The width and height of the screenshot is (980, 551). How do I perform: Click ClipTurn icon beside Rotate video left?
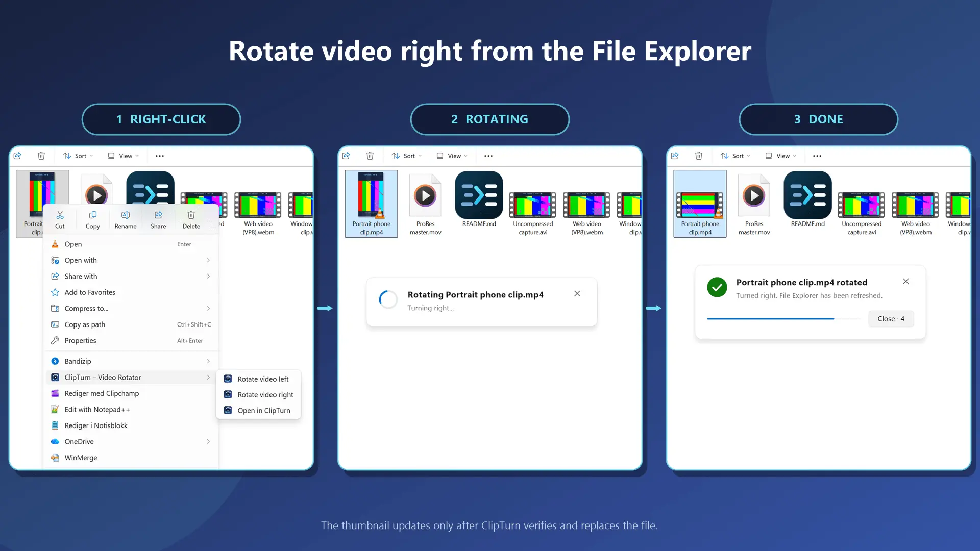[x=228, y=379]
